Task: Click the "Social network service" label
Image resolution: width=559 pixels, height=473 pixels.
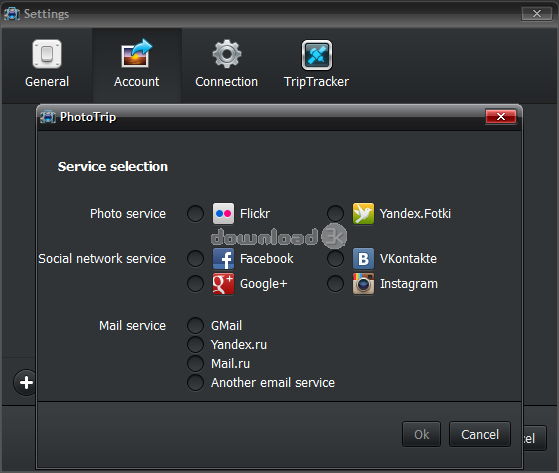Action: pos(102,258)
